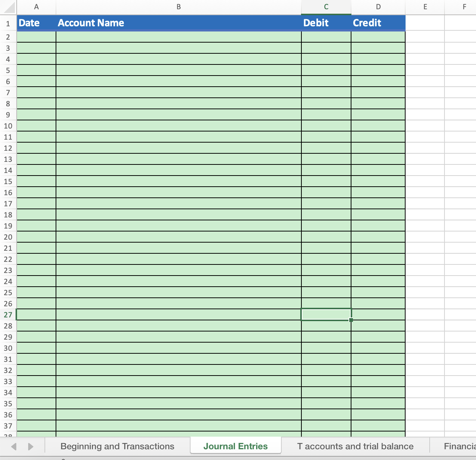
Task: Switch to the Beginning and Transactions sheet
Action: click(118, 446)
